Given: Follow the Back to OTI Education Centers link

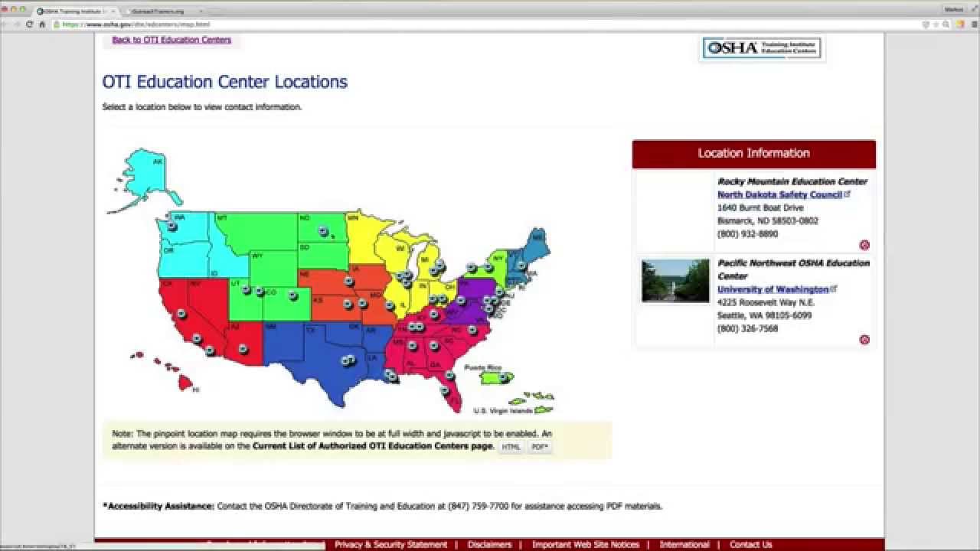Looking at the screenshot, I should (x=171, y=40).
